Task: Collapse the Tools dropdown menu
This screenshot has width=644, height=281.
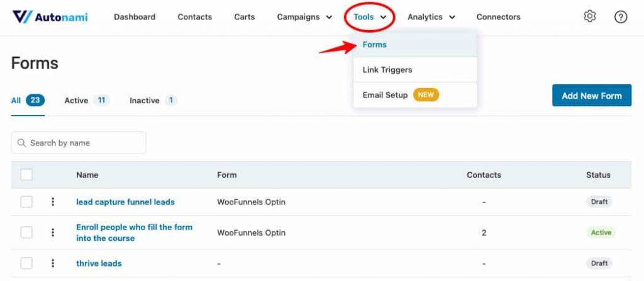Action: (x=370, y=17)
